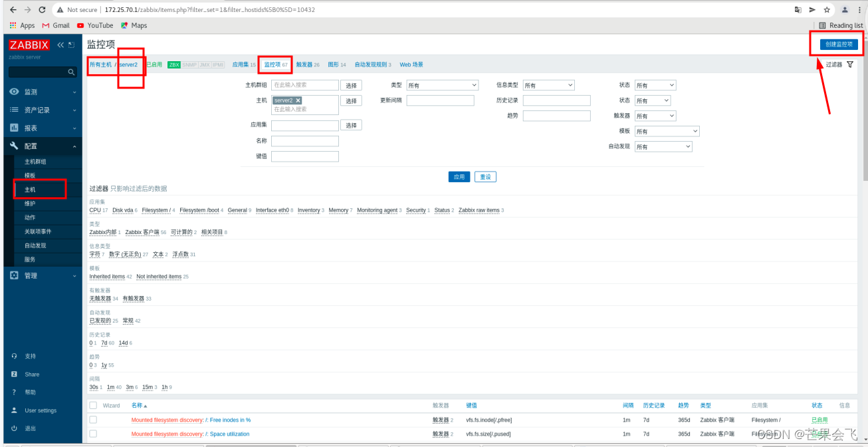Open the 模板 filter dropdown

point(667,131)
